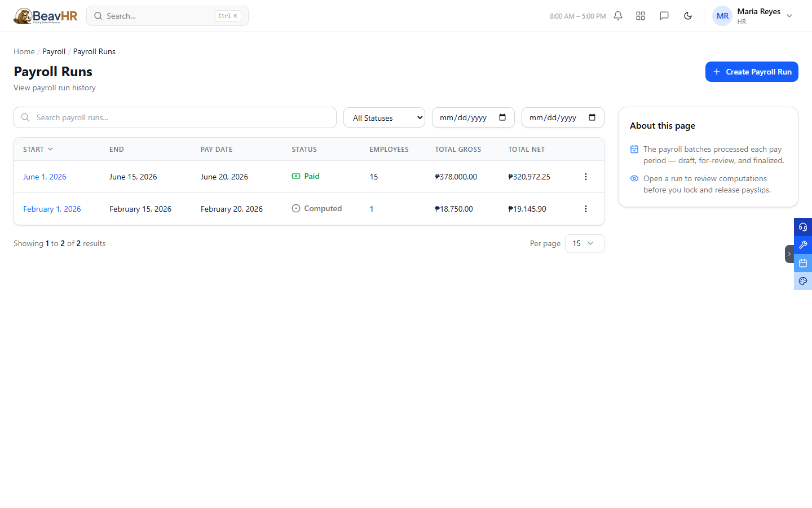
Task: Collapse the side panel arrow handle
Action: 789,254
